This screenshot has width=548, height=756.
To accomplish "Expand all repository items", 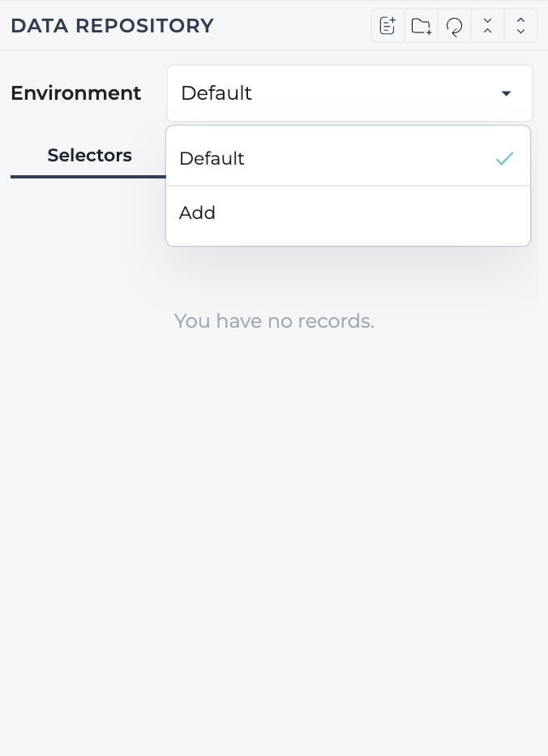I will point(520,26).
